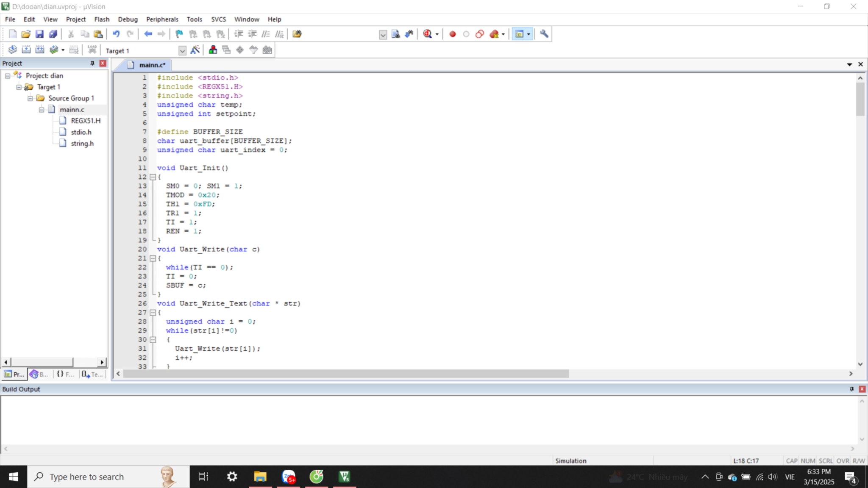Open the Peripherals menu
This screenshot has height=488, width=868.
tap(162, 19)
